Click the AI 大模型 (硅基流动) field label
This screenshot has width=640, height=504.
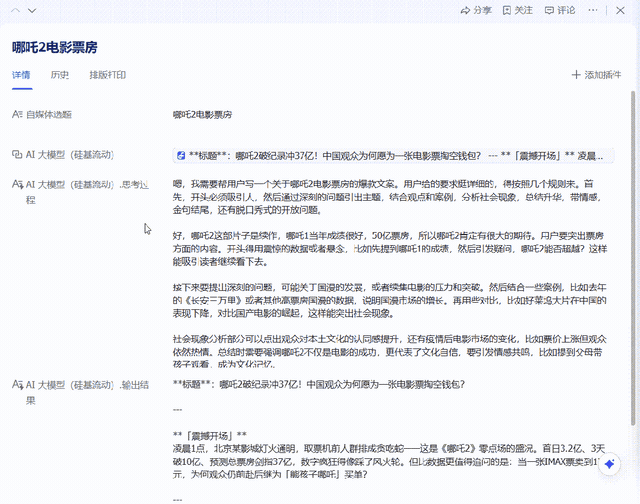click(x=70, y=155)
